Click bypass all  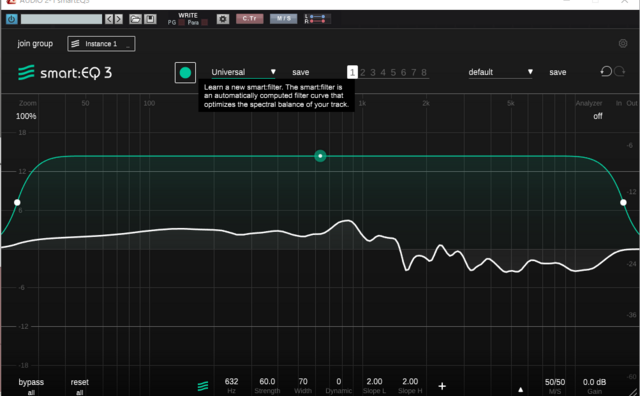coord(31,386)
